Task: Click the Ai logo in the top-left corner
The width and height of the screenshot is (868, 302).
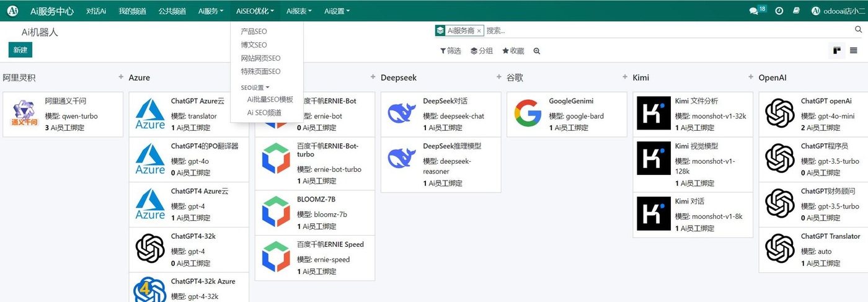Action: 13,11
